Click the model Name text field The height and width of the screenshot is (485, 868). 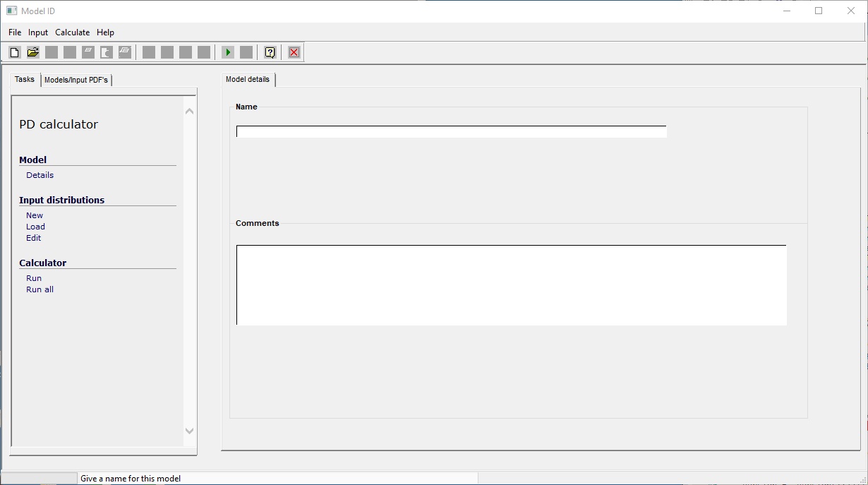(451, 132)
